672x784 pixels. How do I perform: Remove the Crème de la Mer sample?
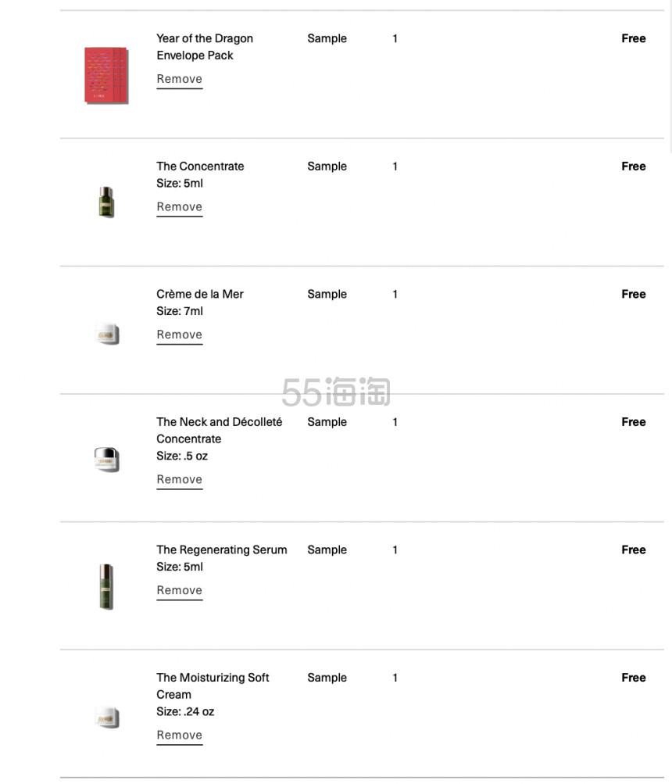point(180,335)
